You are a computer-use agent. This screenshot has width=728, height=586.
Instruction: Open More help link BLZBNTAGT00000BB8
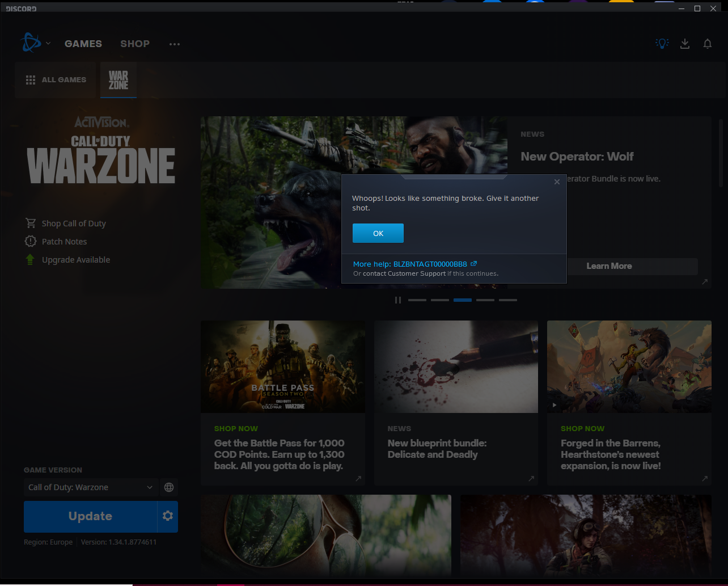[x=414, y=264]
